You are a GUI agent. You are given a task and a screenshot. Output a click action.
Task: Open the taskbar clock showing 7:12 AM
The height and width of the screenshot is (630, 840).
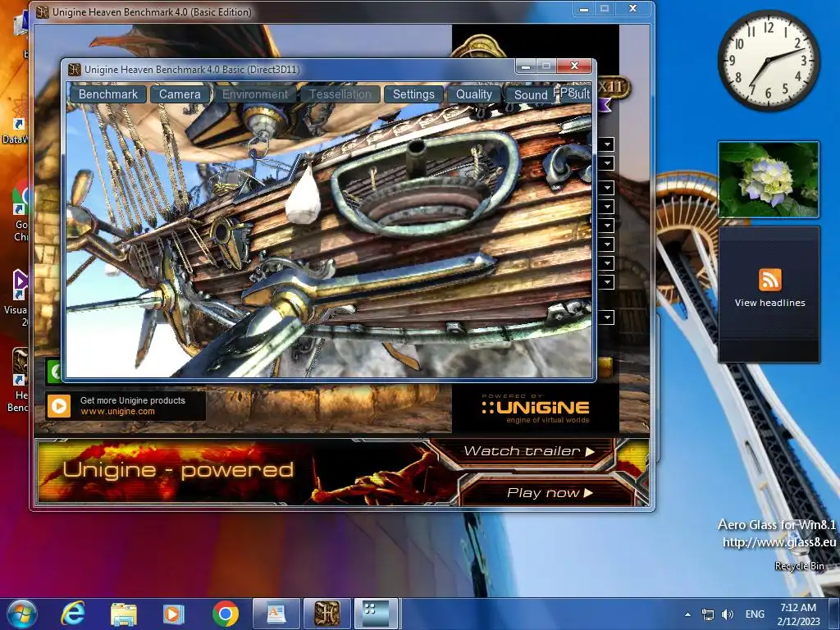point(798,614)
